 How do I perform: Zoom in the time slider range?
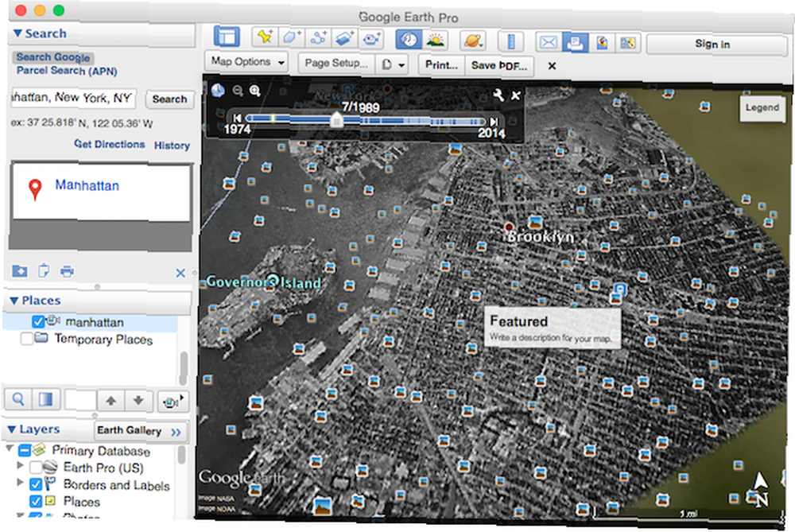click(x=254, y=91)
